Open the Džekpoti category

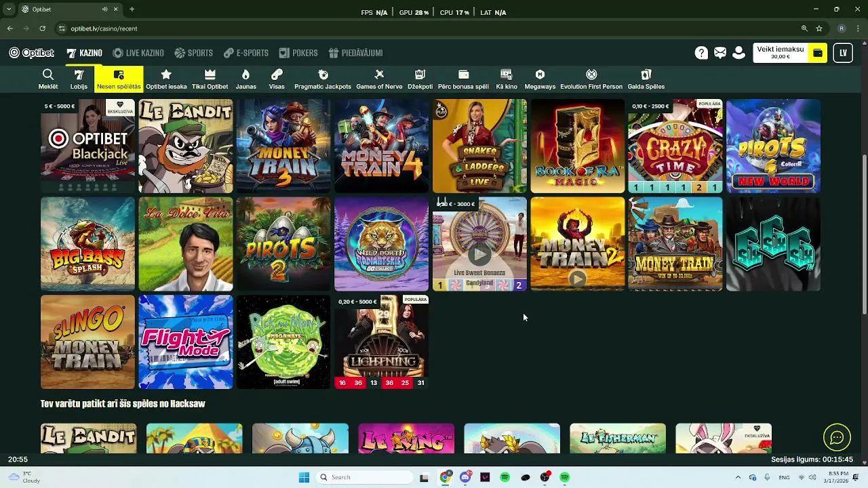(420, 79)
